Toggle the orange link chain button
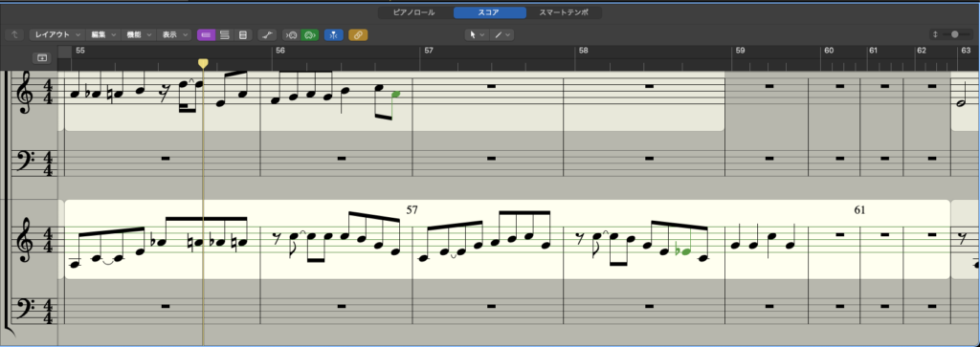Screen dimensions: 980x347 [358, 35]
